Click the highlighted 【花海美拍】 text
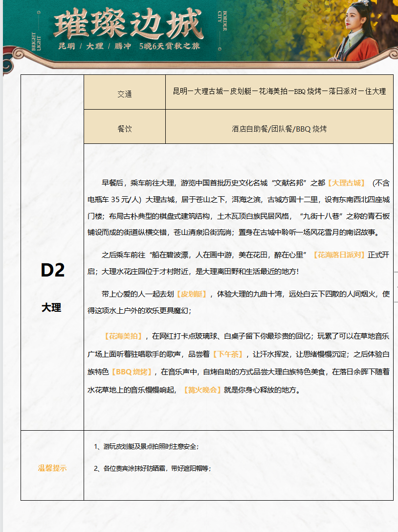This screenshot has height=532, width=398. pos(123,336)
